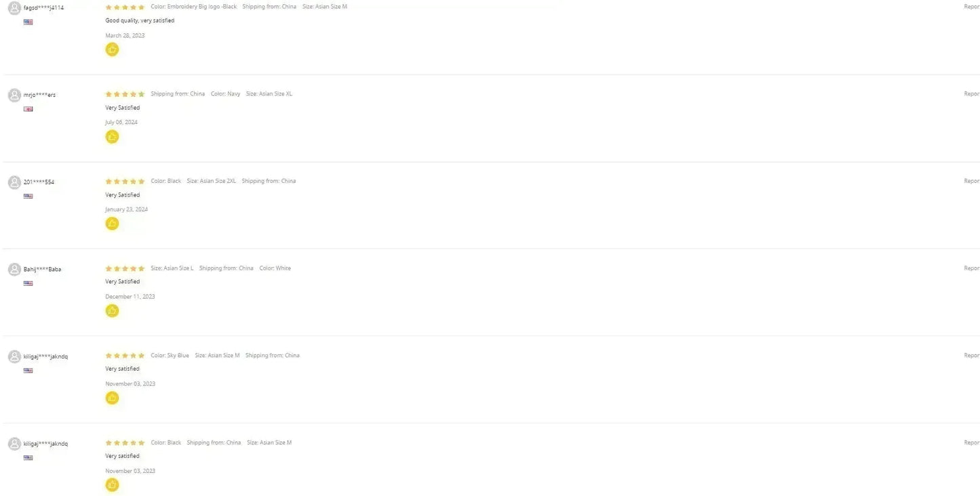The width and height of the screenshot is (980, 496).
Task: Click star rating of December 11, 2023 review
Action: [125, 268]
